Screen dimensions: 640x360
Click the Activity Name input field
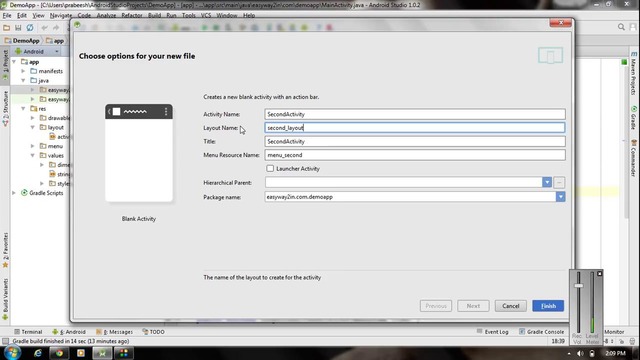tap(415, 114)
